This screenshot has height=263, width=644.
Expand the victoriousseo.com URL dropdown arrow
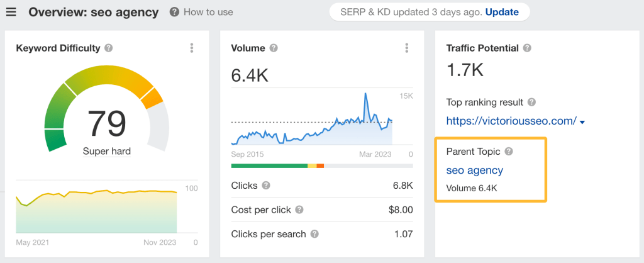point(582,122)
